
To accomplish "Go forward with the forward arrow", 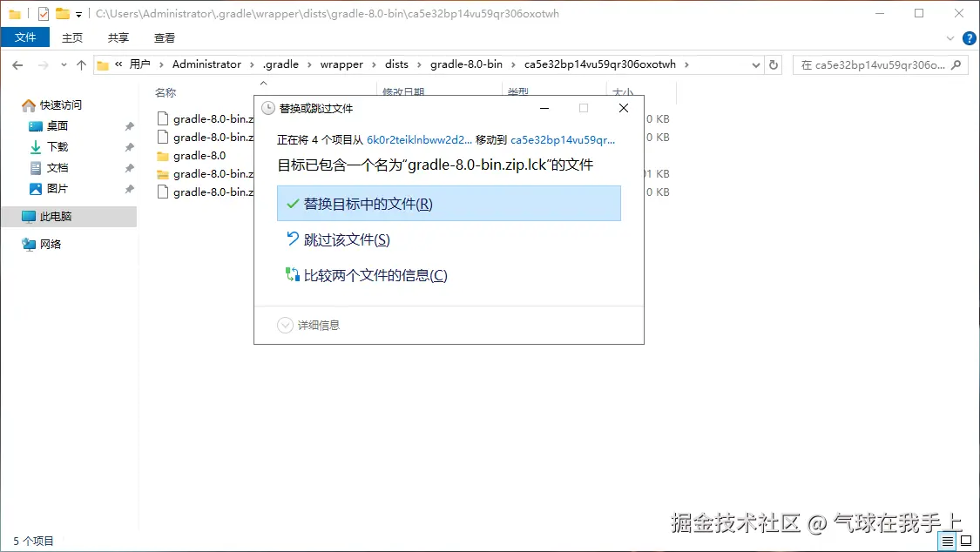I will point(44,65).
